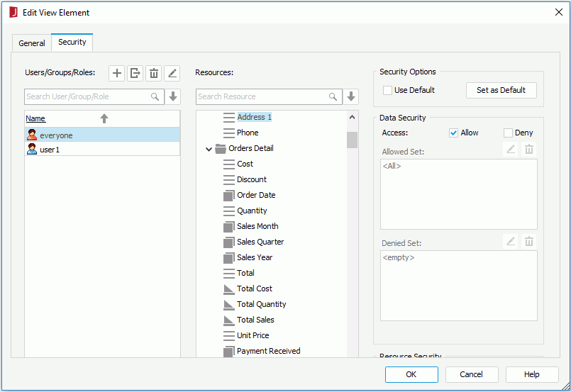Image resolution: width=571 pixels, height=392 pixels.
Task: Click the Allowed Set delete trash icon
Action: point(529,150)
